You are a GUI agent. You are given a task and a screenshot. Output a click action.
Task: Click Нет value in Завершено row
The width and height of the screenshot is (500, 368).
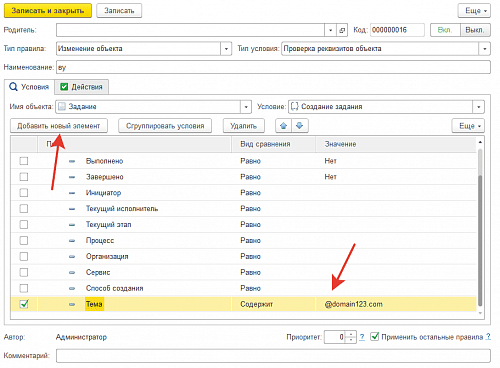[x=330, y=177]
